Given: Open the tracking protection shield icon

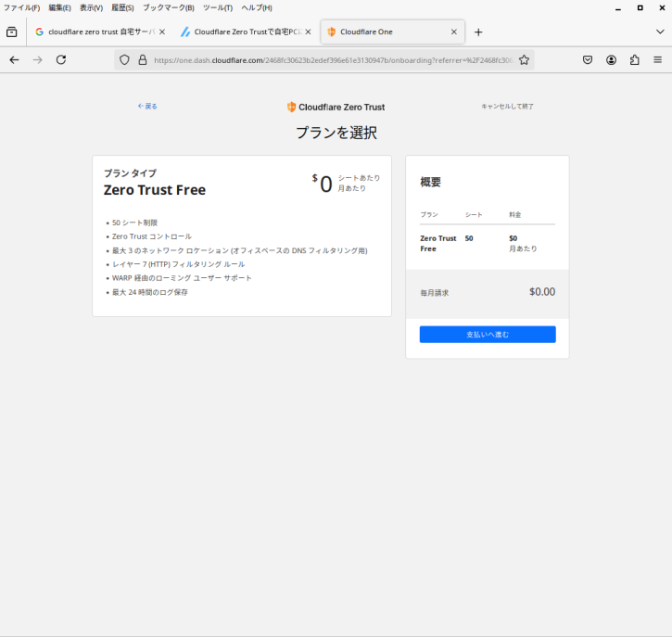Looking at the screenshot, I should [x=124, y=60].
